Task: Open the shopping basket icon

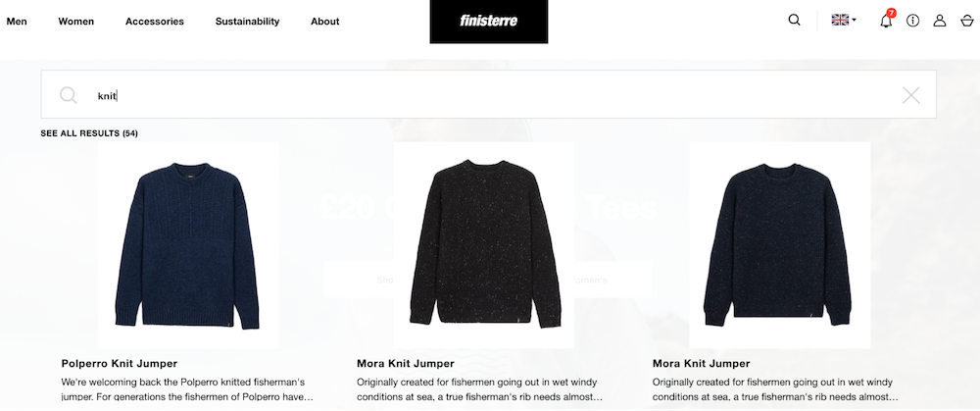Action: click(967, 21)
